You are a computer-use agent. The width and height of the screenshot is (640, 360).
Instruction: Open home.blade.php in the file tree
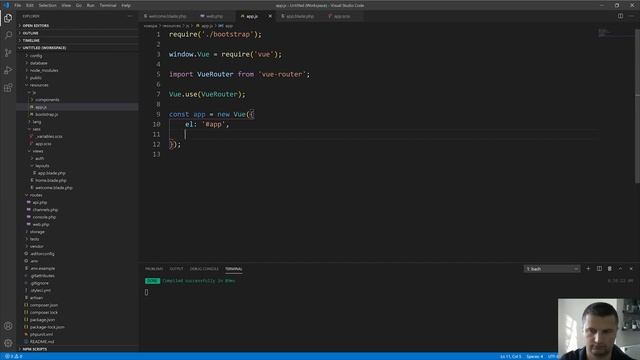point(51,180)
